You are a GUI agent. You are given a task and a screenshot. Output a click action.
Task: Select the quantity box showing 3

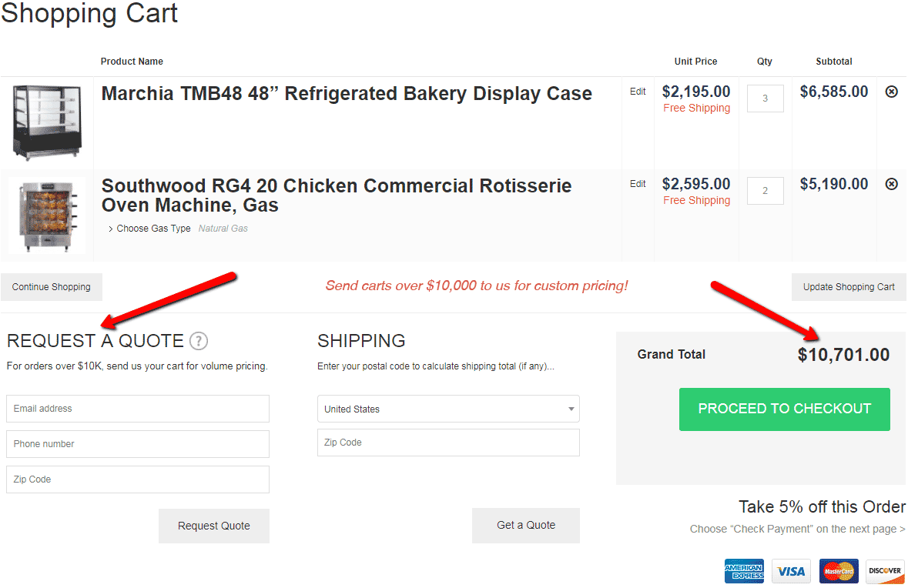pyautogui.click(x=765, y=99)
